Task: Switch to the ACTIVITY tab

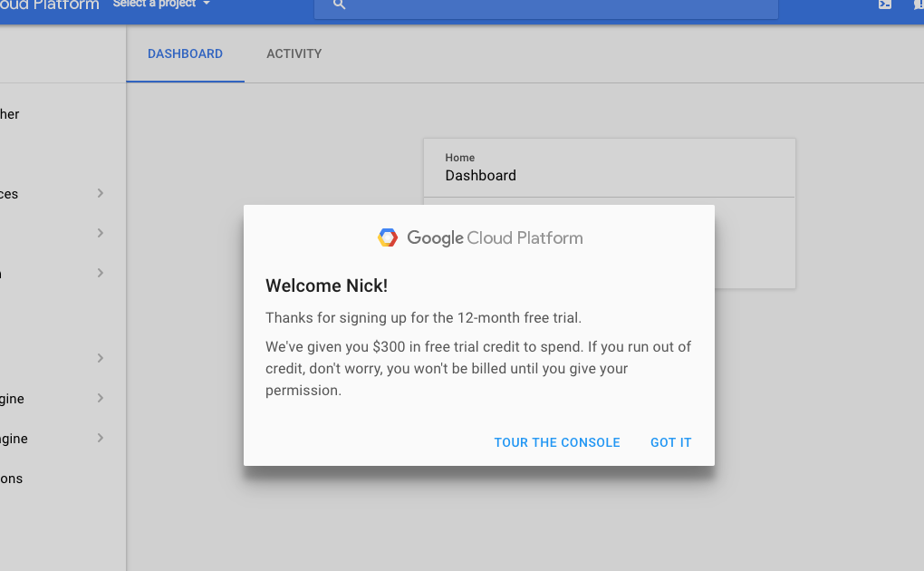Action: 294,54
